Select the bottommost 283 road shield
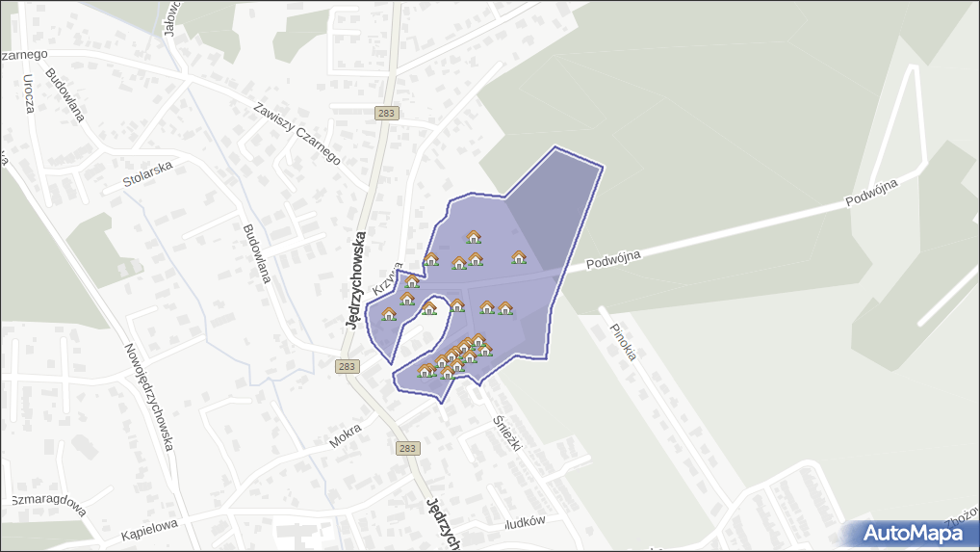Screen dimensions: 980x552 (x=407, y=448)
